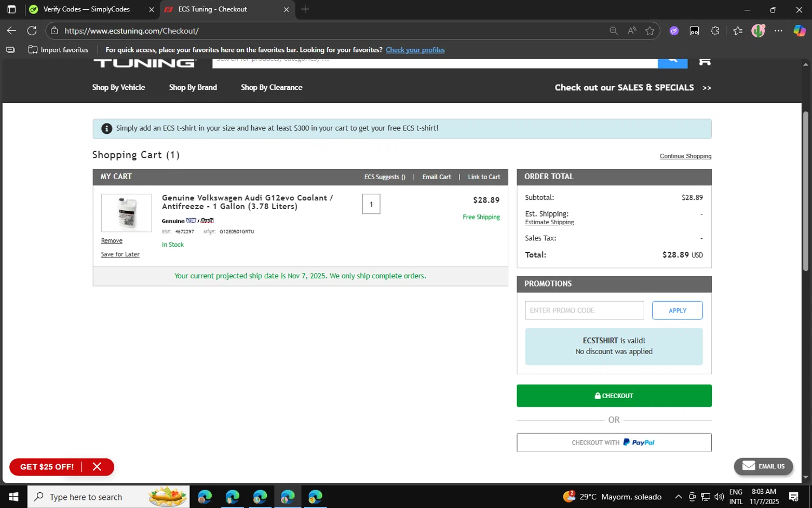Click the green CHECKOUT button
Viewport: 812px width, 508px height.
614,396
